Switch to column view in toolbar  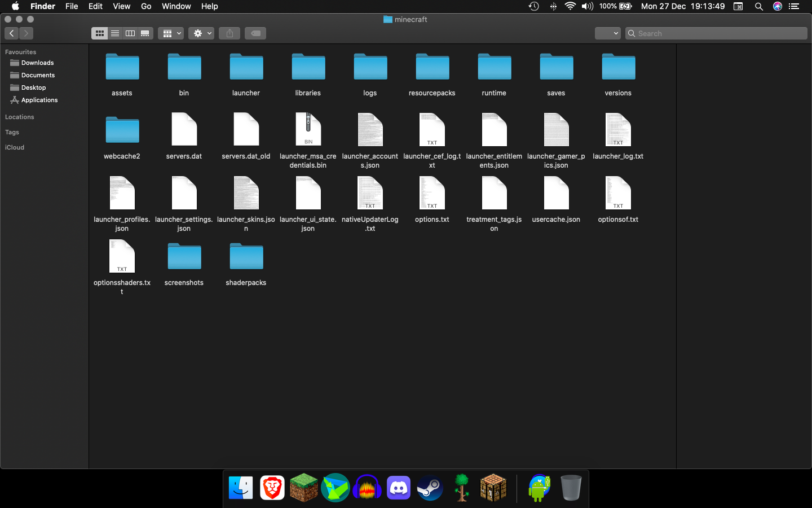pos(130,33)
